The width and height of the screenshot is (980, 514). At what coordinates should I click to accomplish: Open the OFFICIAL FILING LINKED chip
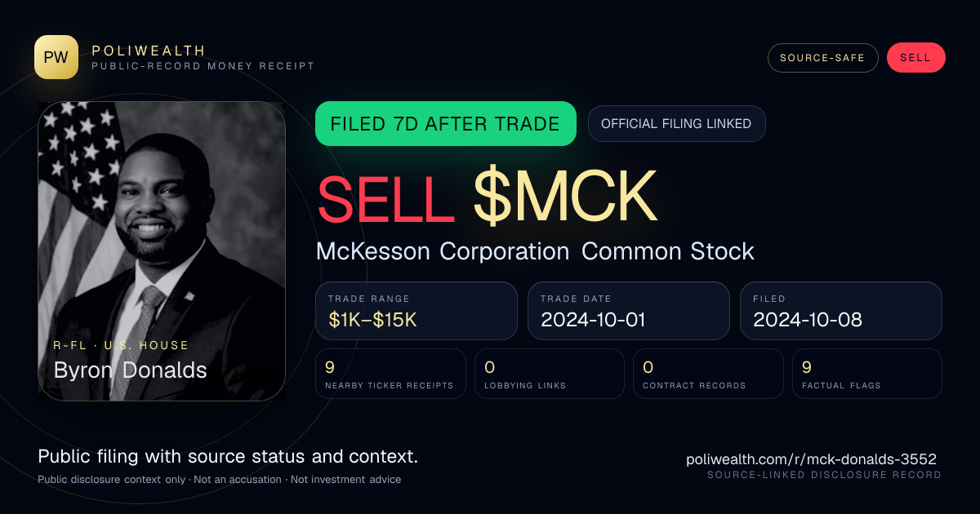[x=676, y=124]
